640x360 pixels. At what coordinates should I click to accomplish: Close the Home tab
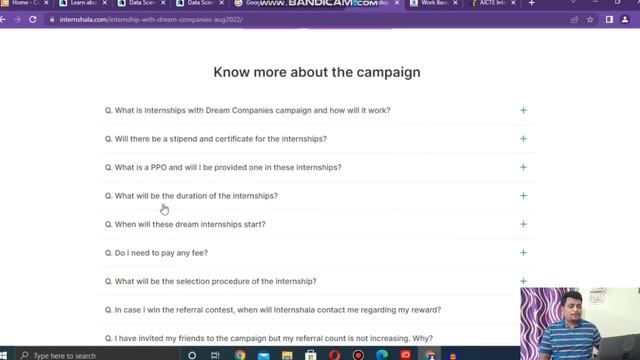[46, 3]
